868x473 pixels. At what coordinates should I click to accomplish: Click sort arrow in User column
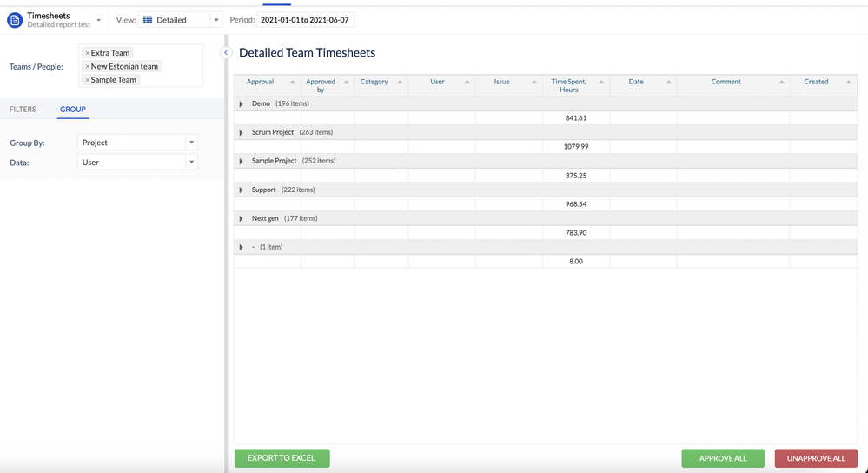point(467,82)
